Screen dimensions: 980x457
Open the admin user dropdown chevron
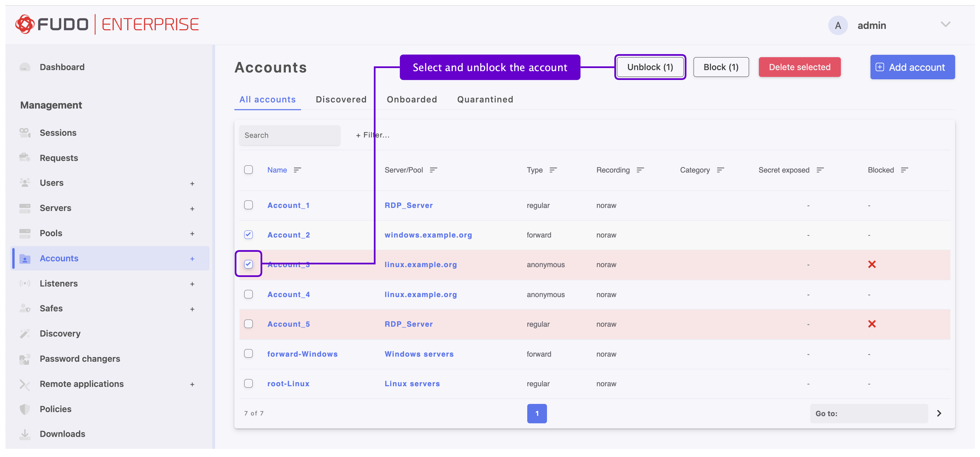[x=945, y=25]
